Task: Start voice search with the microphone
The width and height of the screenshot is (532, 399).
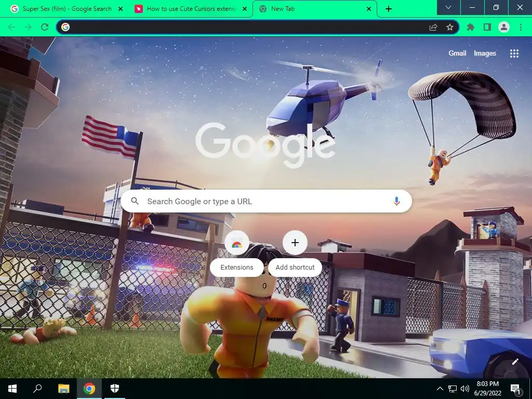Action: [396, 201]
